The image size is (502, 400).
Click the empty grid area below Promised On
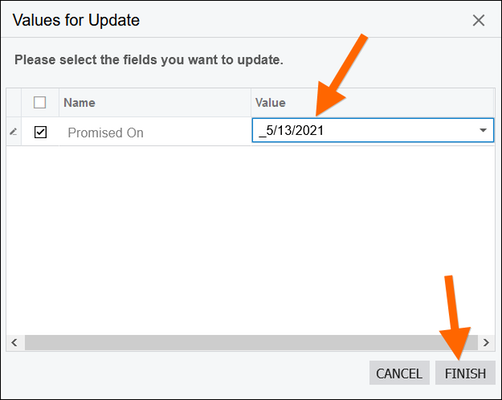point(250,240)
